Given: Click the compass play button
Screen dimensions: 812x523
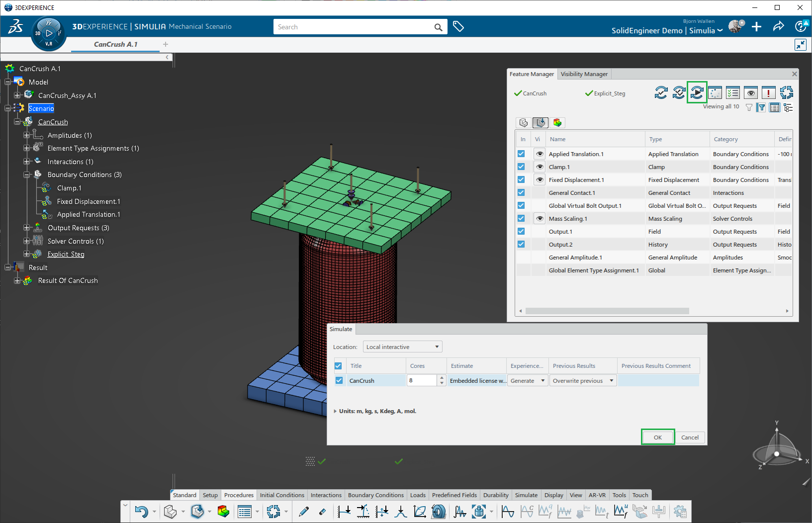Looking at the screenshot, I should click(49, 33).
